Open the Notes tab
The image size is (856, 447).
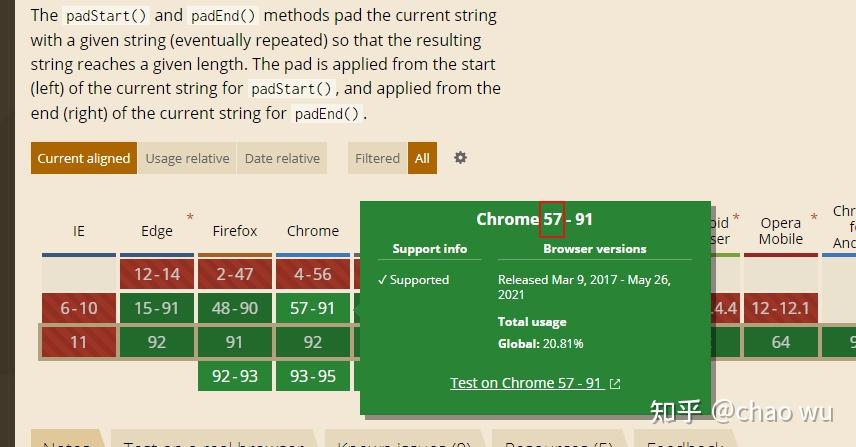click(67, 439)
